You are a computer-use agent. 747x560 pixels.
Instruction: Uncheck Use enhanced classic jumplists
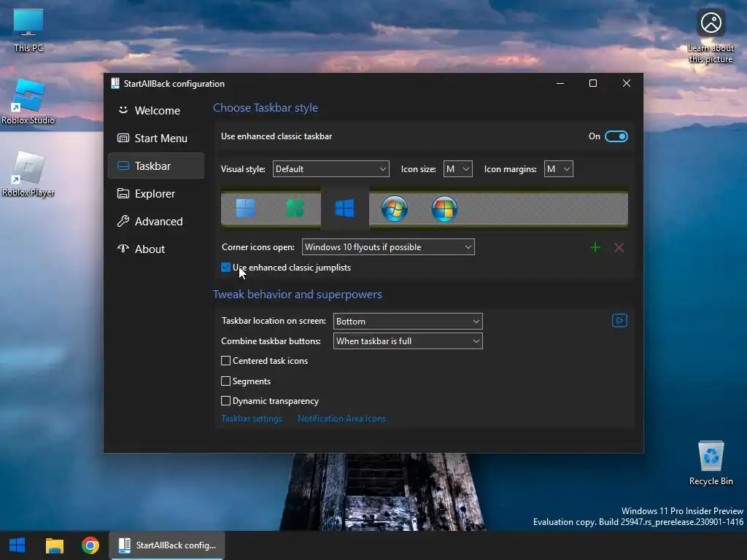(226, 268)
